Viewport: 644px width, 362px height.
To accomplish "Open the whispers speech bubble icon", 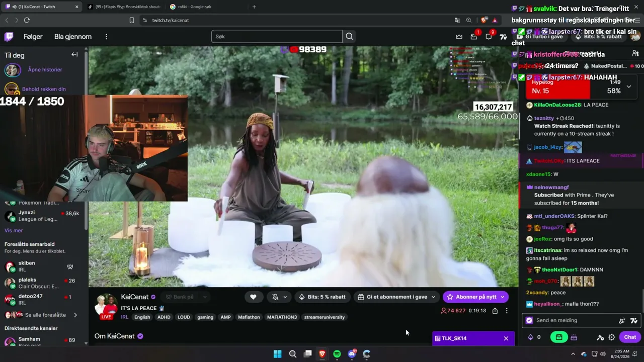I will [x=489, y=37].
